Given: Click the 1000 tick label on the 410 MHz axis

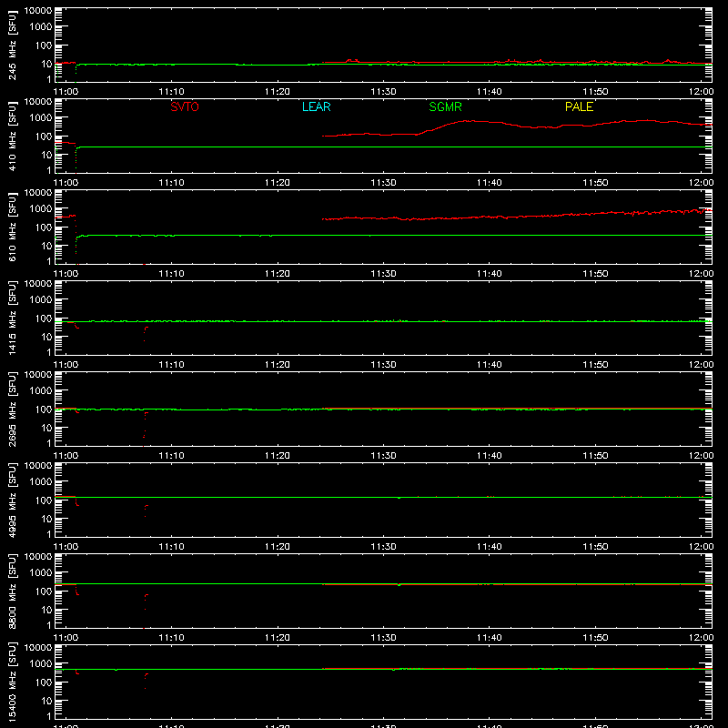Looking at the screenshot, I should tap(41, 118).
